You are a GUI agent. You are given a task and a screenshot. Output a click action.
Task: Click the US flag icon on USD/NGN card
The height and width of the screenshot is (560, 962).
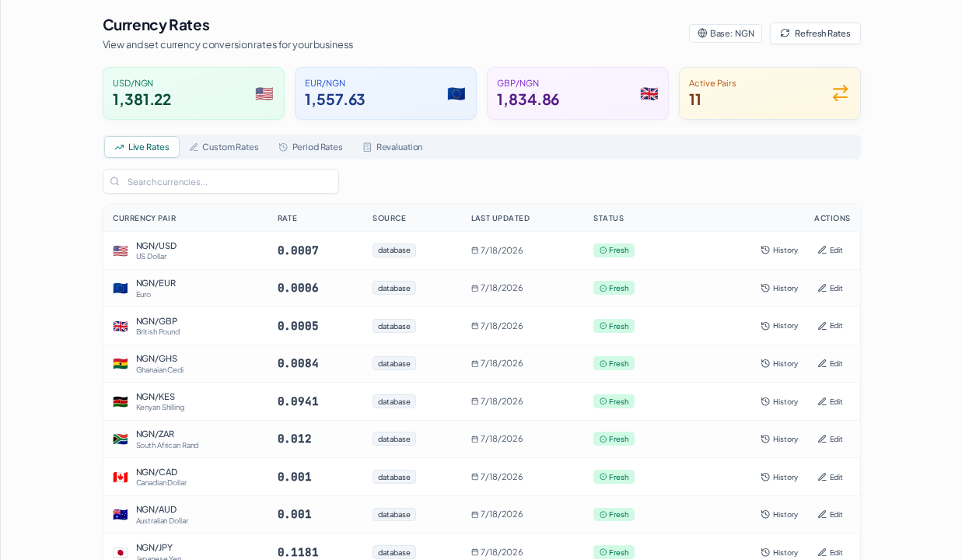point(264,93)
